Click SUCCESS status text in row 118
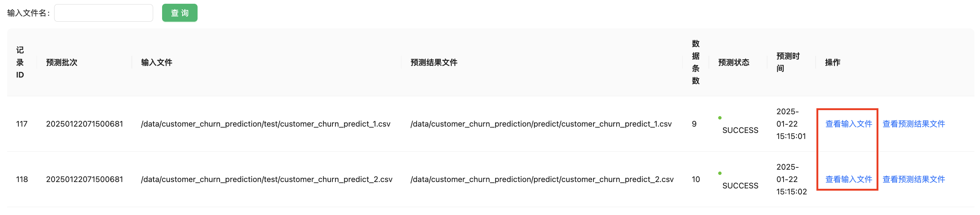 pyautogui.click(x=740, y=186)
